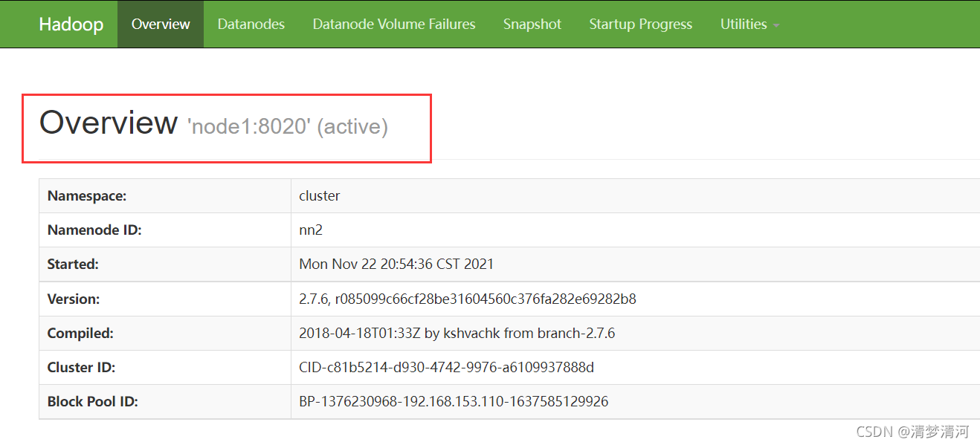Click the Cluster ID: label
980x445 pixels.
[82, 368]
